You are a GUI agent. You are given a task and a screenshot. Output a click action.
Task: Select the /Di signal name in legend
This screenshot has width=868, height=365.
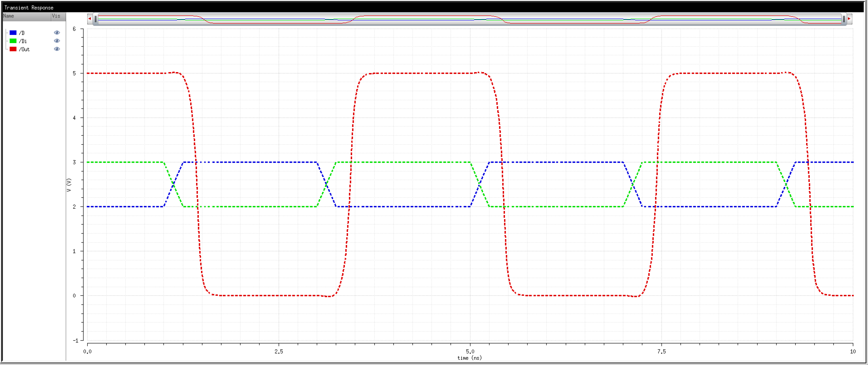point(23,41)
